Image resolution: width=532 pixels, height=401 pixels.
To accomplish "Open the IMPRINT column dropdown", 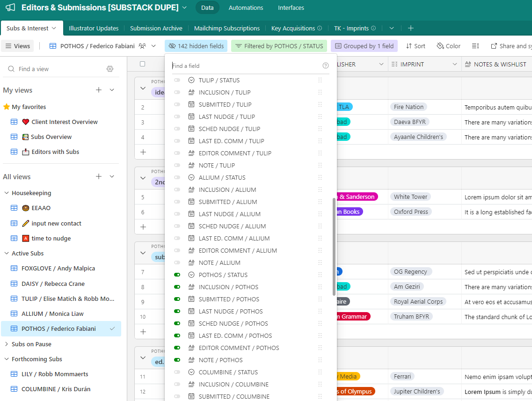I will click(x=455, y=64).
